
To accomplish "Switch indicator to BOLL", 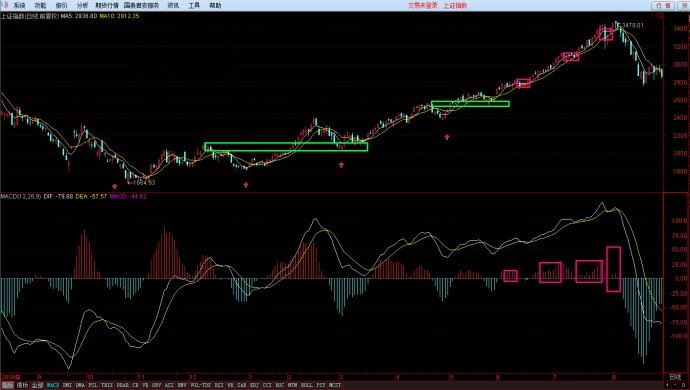I will point(307,385).
